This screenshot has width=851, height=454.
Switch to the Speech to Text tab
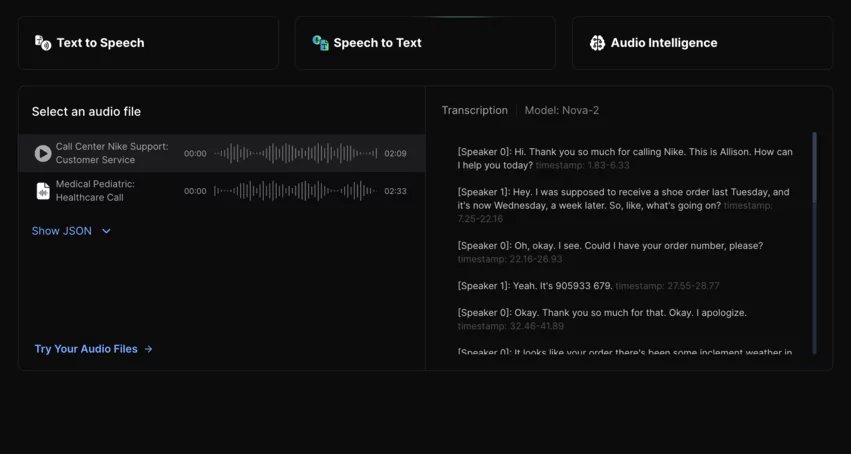(425, 43)
